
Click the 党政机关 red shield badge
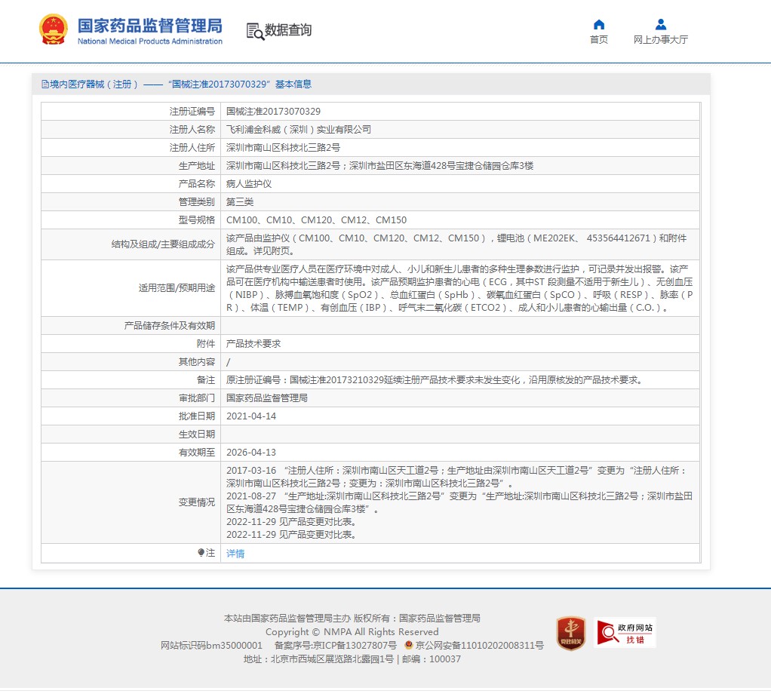pyautogui.click(x=571, y=633)
